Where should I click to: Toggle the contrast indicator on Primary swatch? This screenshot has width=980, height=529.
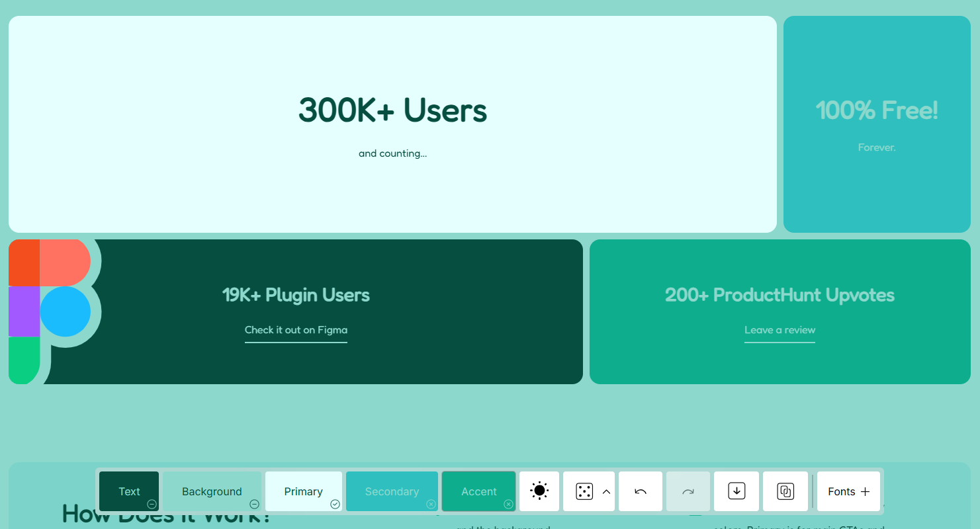[335, 504]
